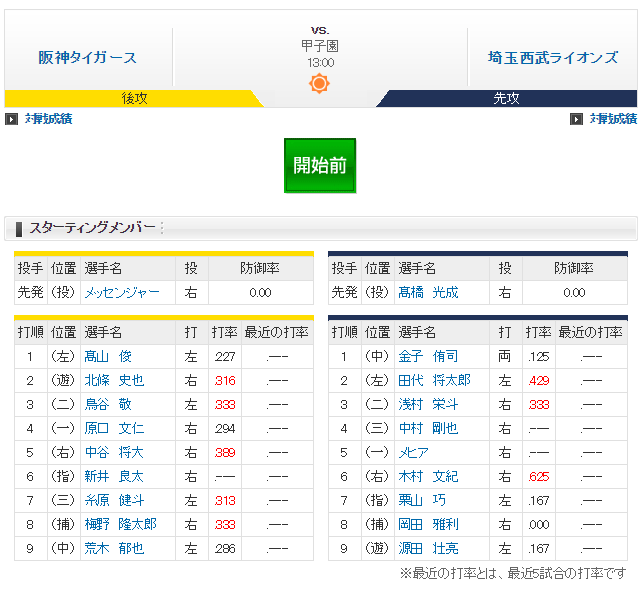This screenshot has width=642, height=595.
Task: Click 金子 侑司 batting average .125
Action: tap(539, 357)
